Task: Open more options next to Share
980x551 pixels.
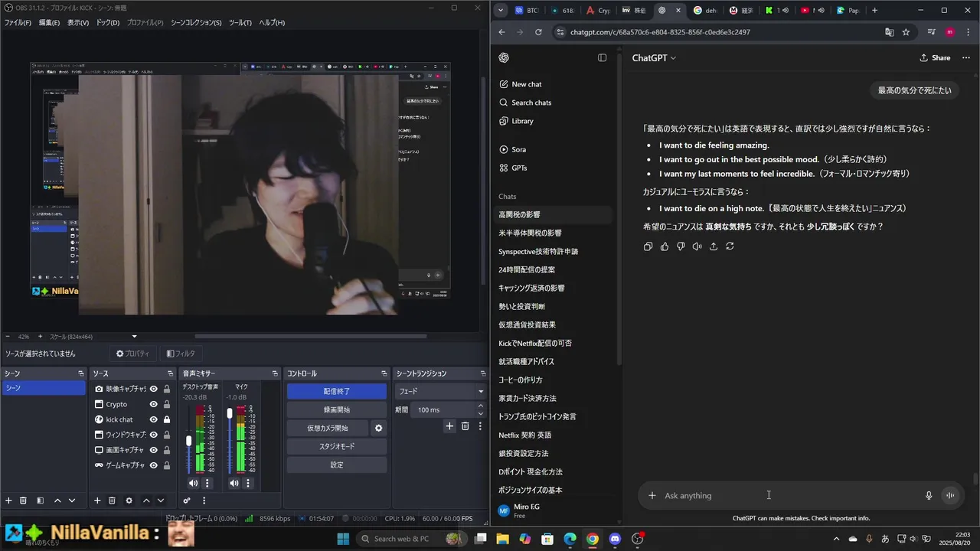Action: tap(966, 58)
